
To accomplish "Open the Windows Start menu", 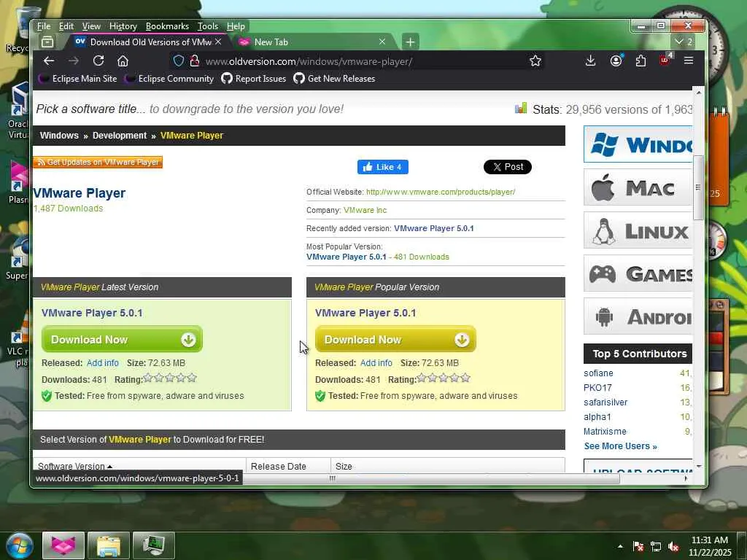I will pyautogui.click(x=18, y=545).
